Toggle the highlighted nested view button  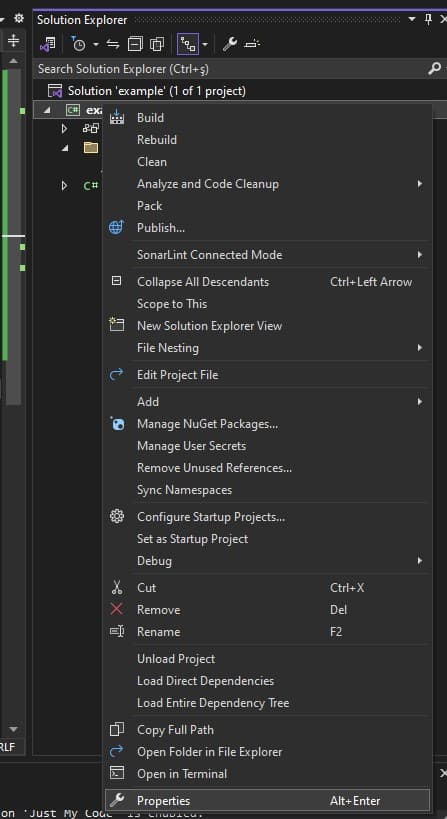click(187, 44)
